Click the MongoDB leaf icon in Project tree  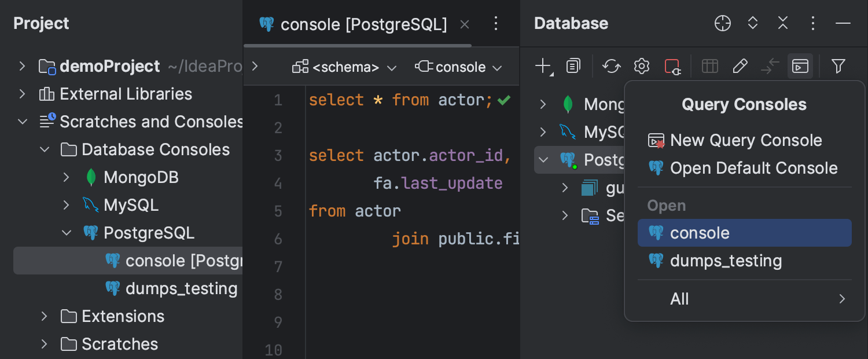(91, 177)
